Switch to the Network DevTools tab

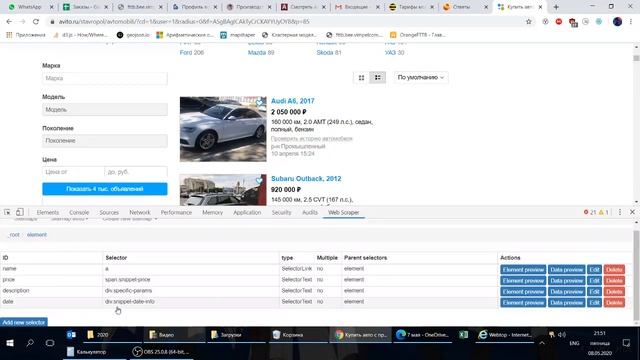pos(140,213)
